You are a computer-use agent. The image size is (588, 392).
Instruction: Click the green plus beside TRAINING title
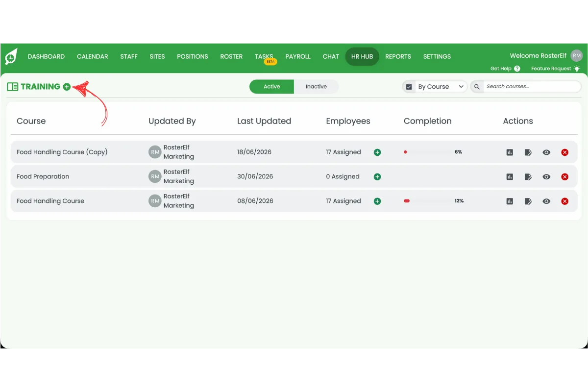point(67,87)
